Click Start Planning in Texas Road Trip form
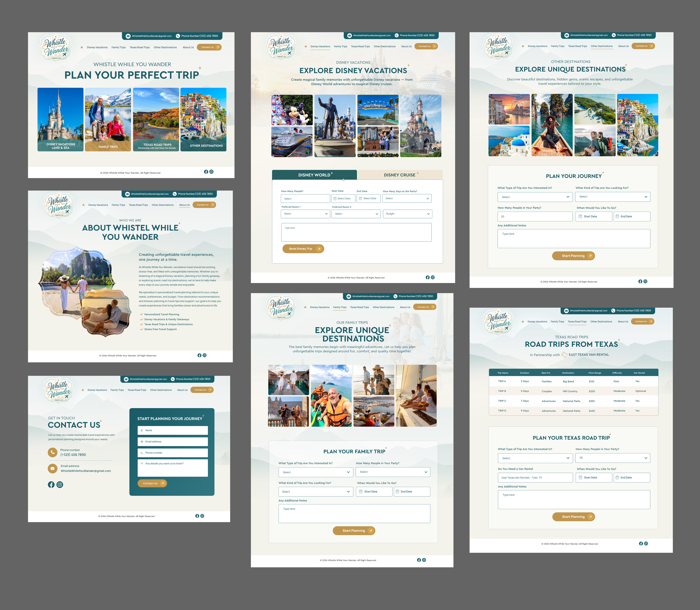Screen dimensions: 700x610 click(574, 517)
